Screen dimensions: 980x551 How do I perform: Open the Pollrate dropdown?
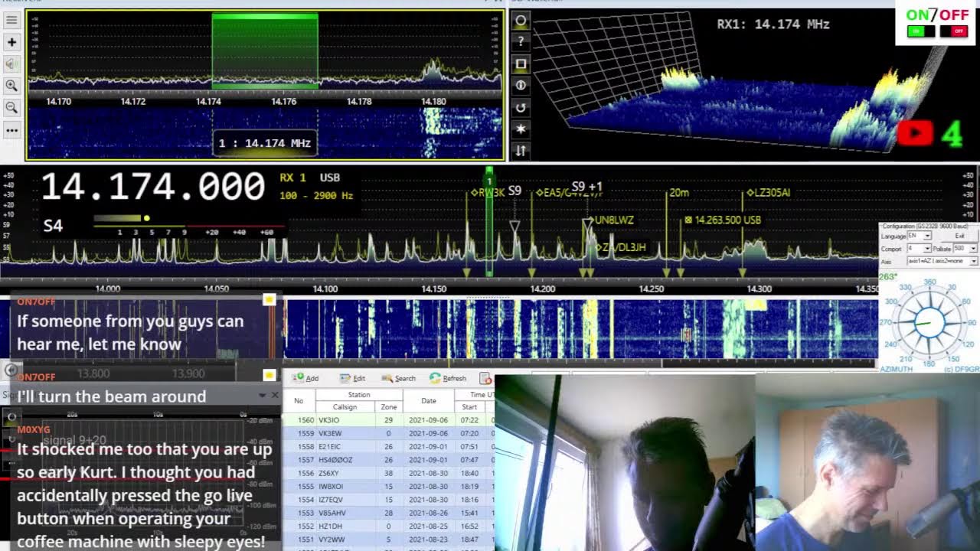(x=965, y=249)
